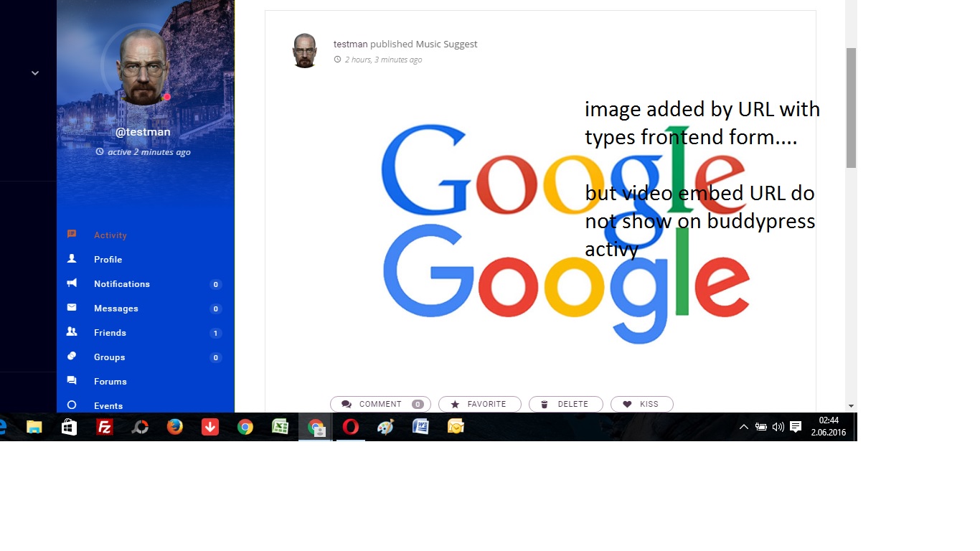The height and width of the screenshot is (551, 980).
Task: Click the red download-arrow app in taskbar
Action: point(210,427)
